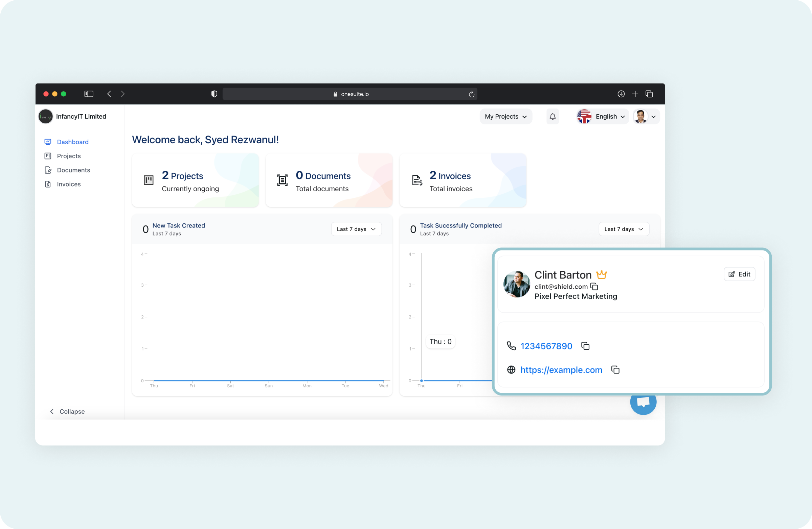Click the phone number link 1234567890
812x529 pixels.
coord(546,346)
